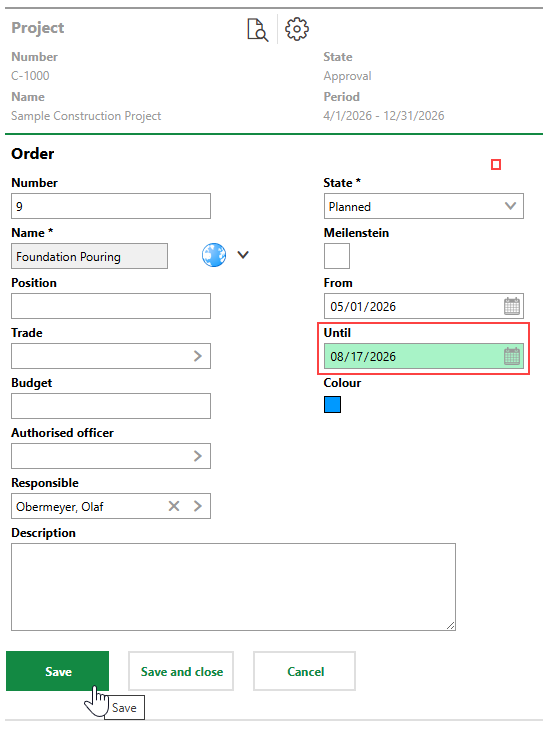Click the small red square marker icon
The width and height of the screenshot is (543, 729).
pos(496,165)
